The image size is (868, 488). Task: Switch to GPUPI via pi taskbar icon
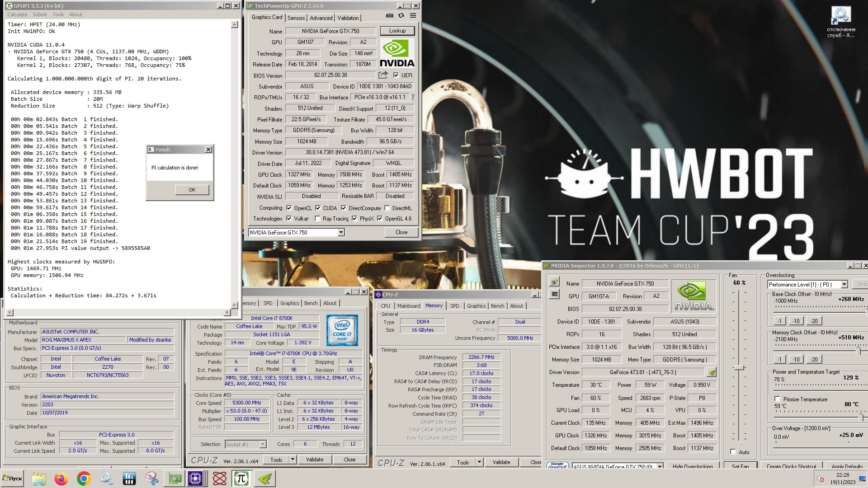pyautogui.click(x=241, y=479)
